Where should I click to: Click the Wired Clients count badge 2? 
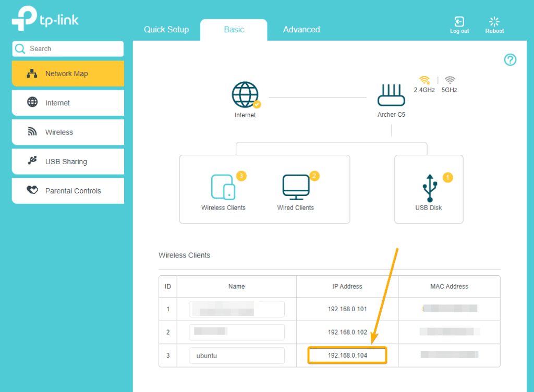tap(314, 176)
